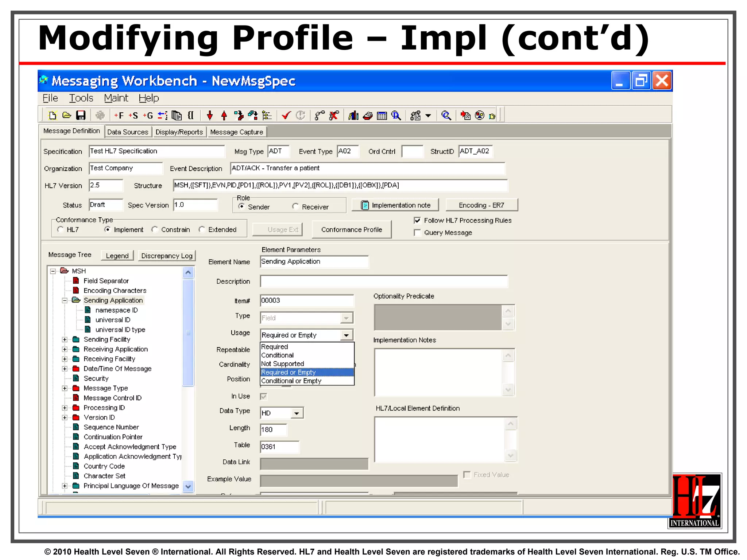Move element up with red up arrow
The height and width of the screenshot is (560, 747).
pos(224,116)
